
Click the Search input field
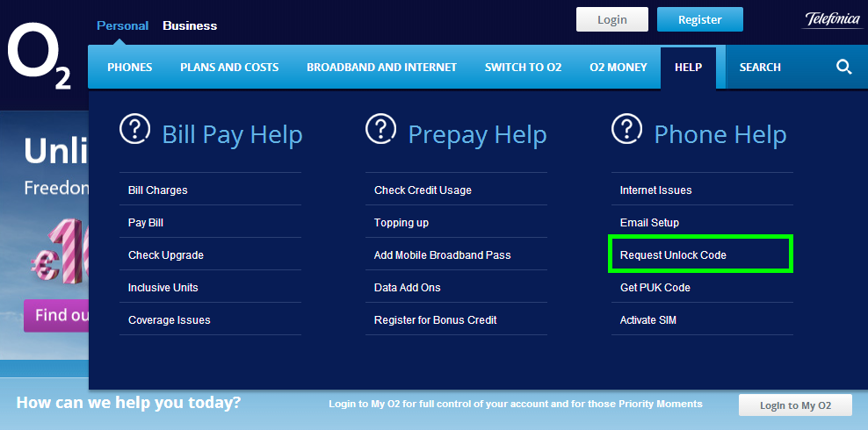(x=778, y=68)
